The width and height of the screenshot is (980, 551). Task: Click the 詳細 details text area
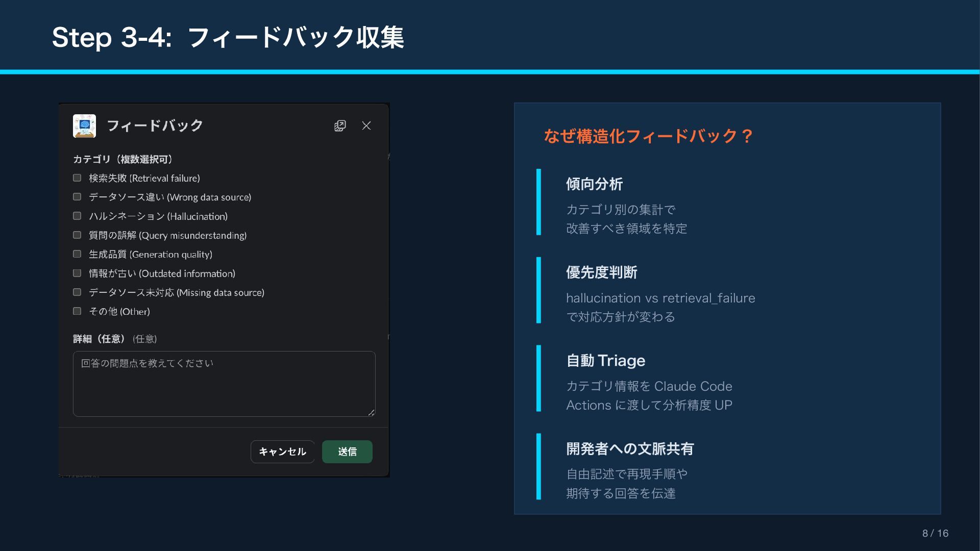224,384
